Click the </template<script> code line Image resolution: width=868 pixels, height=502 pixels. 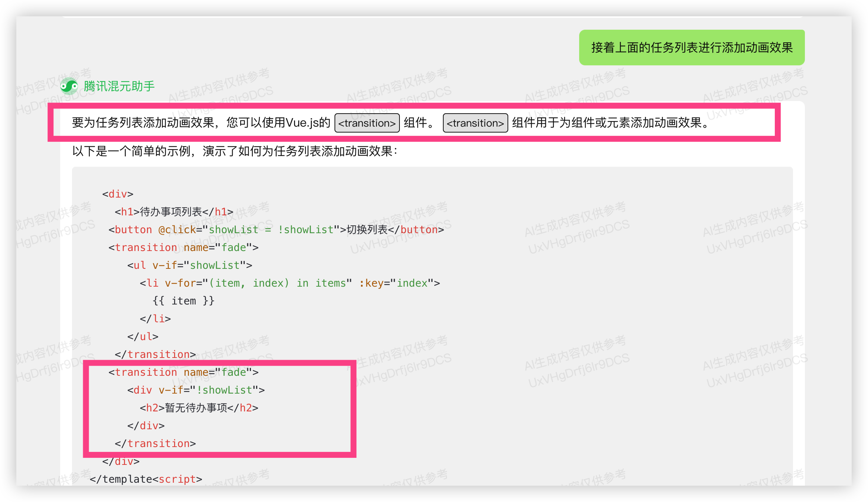[146, 479]
